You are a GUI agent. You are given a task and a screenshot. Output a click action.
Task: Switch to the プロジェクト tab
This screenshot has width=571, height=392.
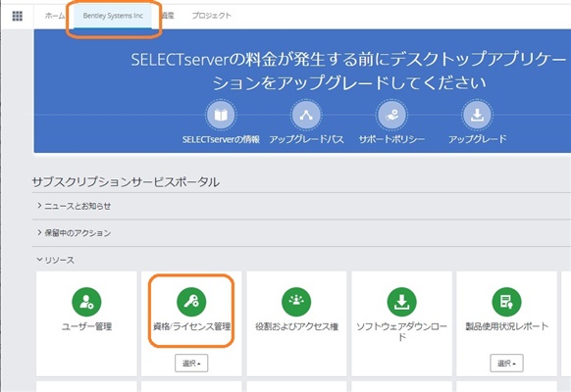tap(212, 16)
